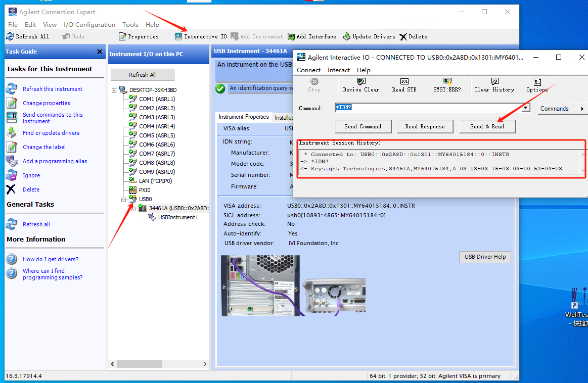The height and width of the screenshot is (383, 588).
Task: Close the Task Guide panel
Action: 100,52
